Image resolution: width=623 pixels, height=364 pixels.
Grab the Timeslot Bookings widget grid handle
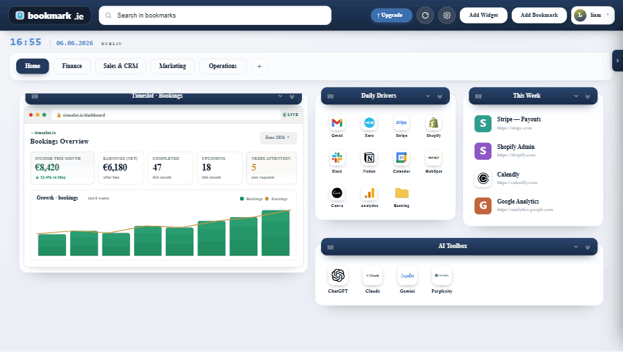pyautogui.click(x=34, y=96)
